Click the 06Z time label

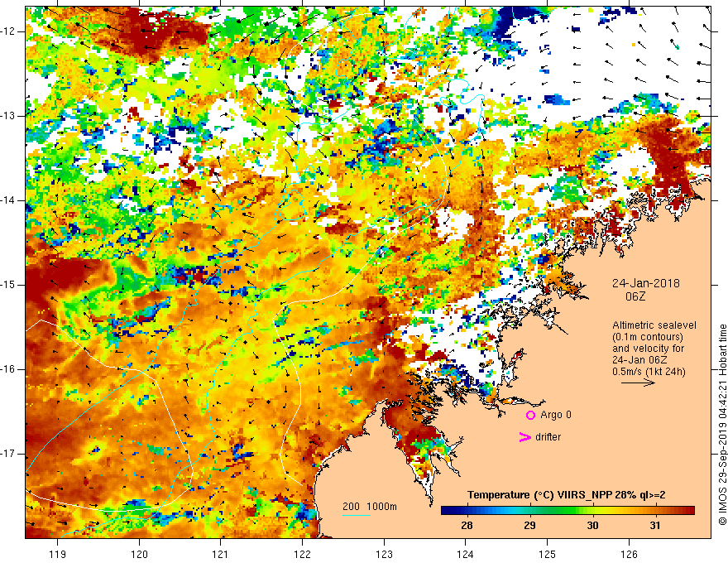tap(635, 296)
